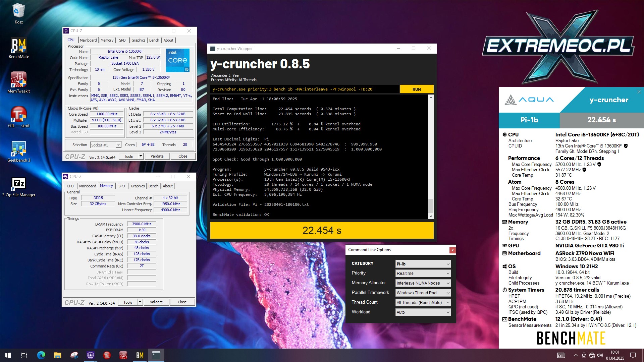Open Task View from the taskbar
The width and height of the screenshot is (644, 362).
pyautogui.click(x=24, y=355)
